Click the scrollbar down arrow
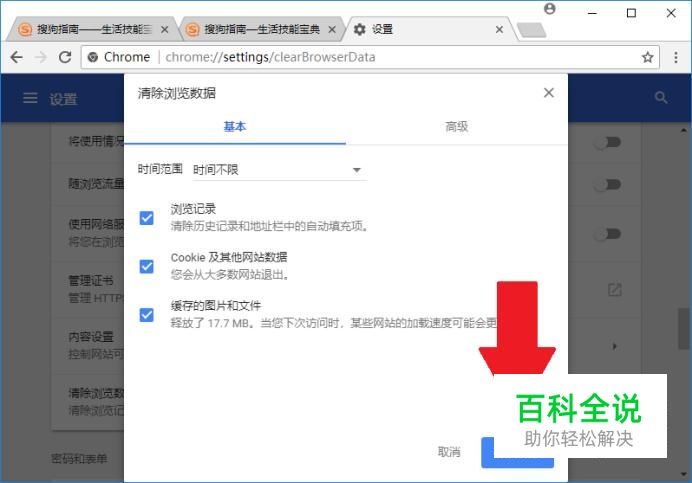Viewport: 692px width, 483px height. [683, 474]
